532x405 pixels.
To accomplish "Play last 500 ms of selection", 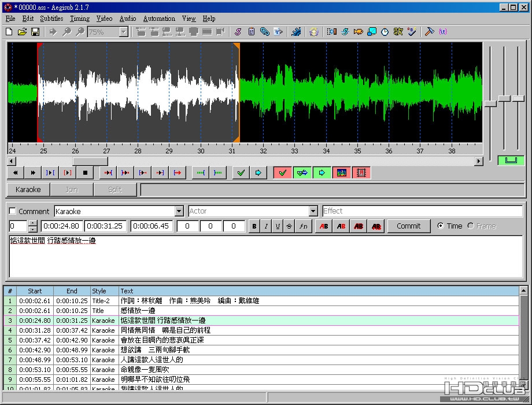I will [160, 173].
